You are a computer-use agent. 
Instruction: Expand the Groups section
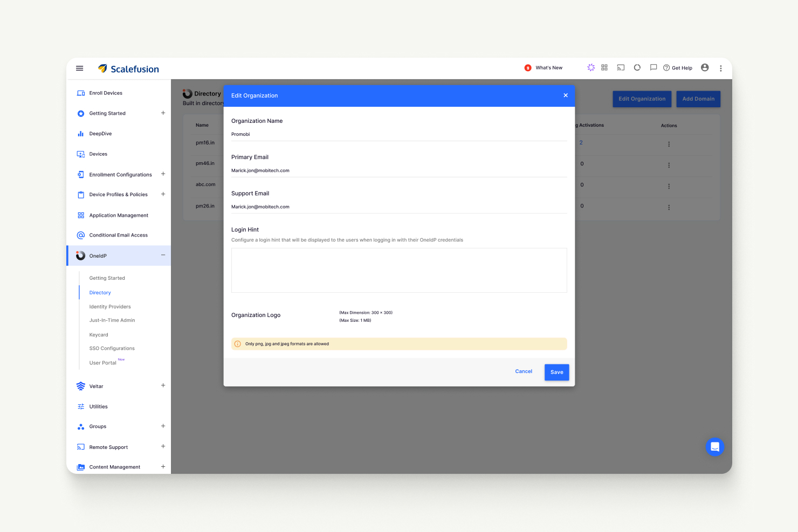tap(163, 426)
